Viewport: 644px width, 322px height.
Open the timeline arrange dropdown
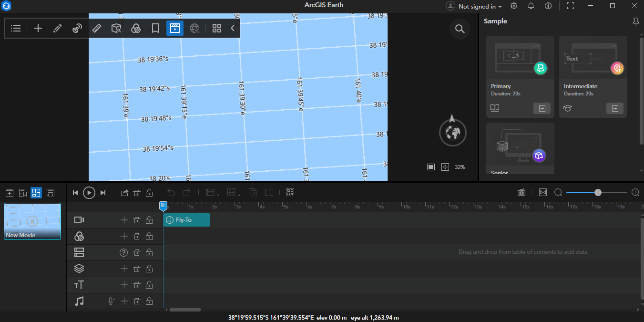pyautogui.click(x=210, y=192)
